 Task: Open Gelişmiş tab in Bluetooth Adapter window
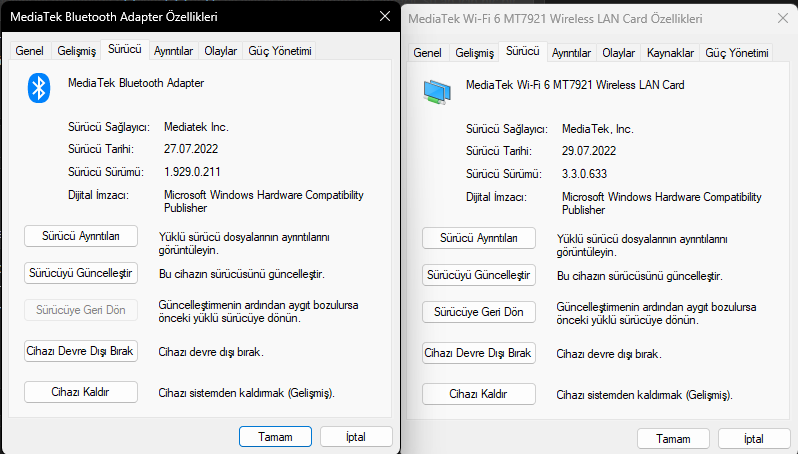point(76,51)
